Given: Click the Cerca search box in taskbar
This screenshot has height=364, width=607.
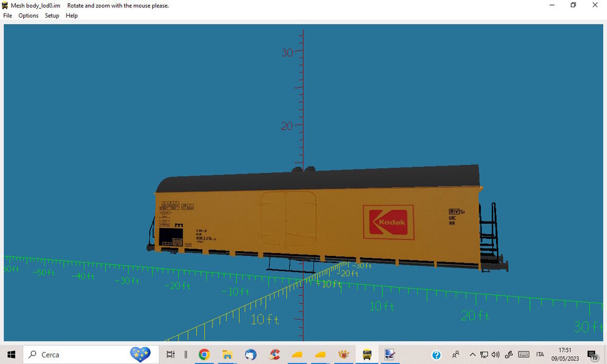Looking at the screenshot, I should coord(91,354).
